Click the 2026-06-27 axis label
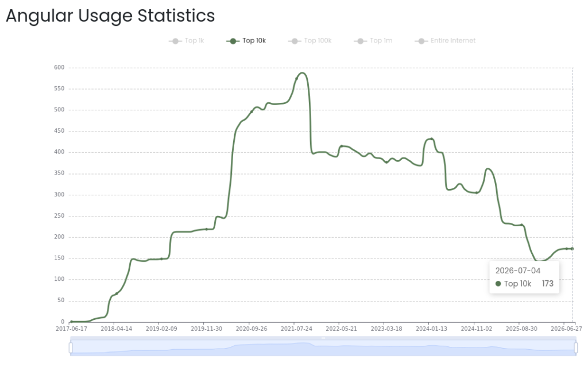 (x=566, y=329)
